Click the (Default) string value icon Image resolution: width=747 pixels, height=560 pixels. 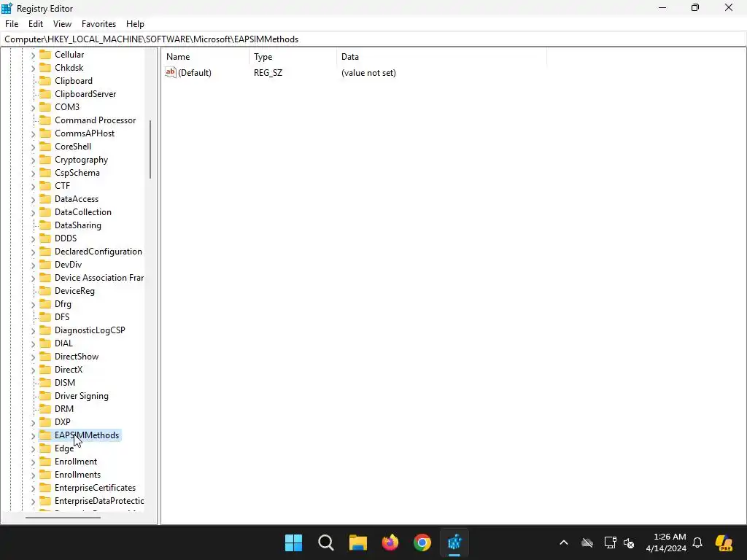171,72
